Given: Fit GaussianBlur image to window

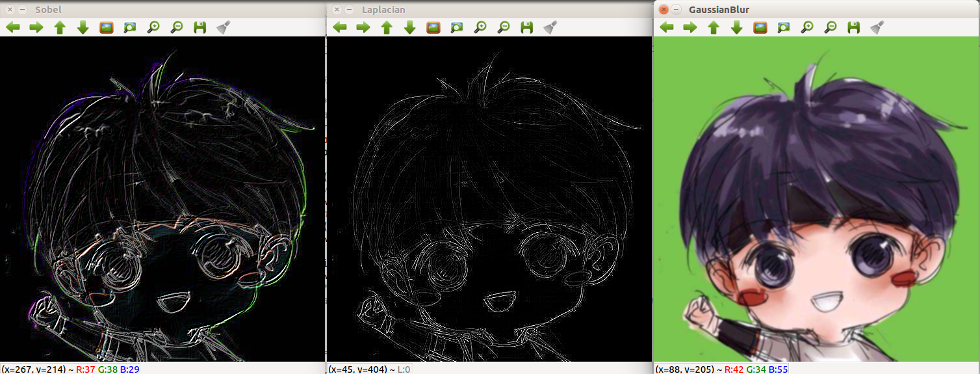Looking at the screenshot, I should pos(784,27).
